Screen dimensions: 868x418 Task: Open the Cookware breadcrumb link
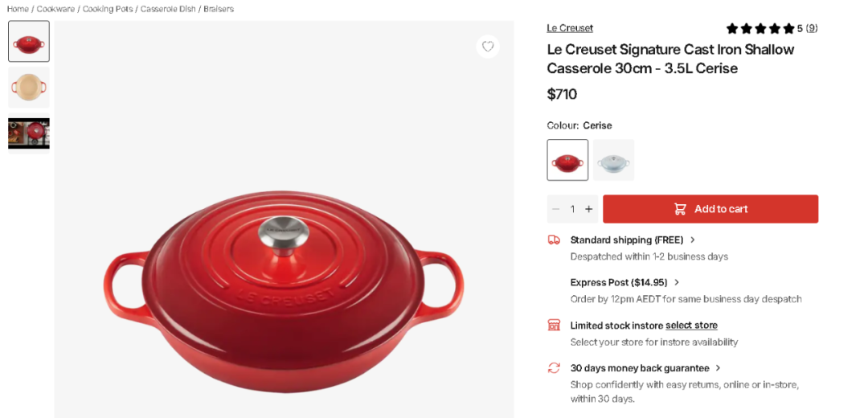click(x=55, y=9)
